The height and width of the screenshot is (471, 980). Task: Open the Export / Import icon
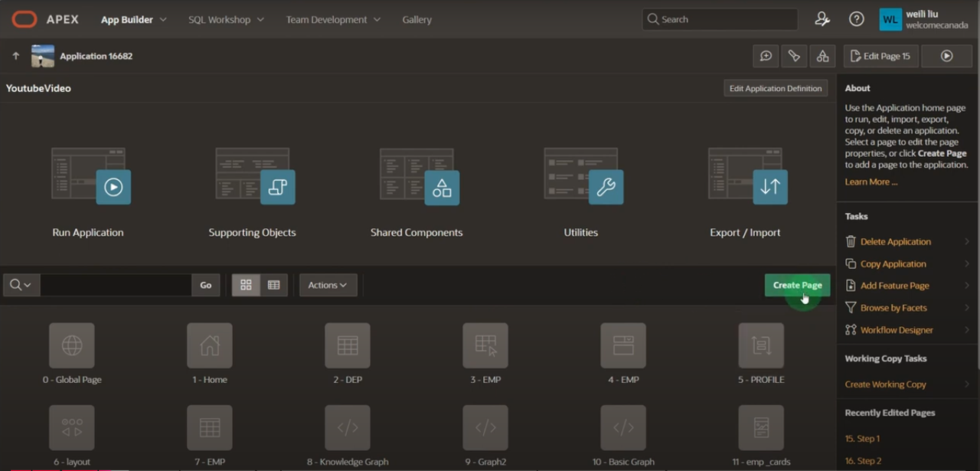[x=748, y=176]
